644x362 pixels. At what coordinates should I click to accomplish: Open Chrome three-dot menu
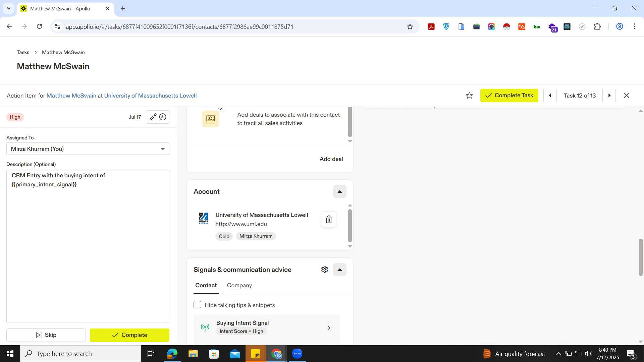pyautogui.click(x=635, y=26)
